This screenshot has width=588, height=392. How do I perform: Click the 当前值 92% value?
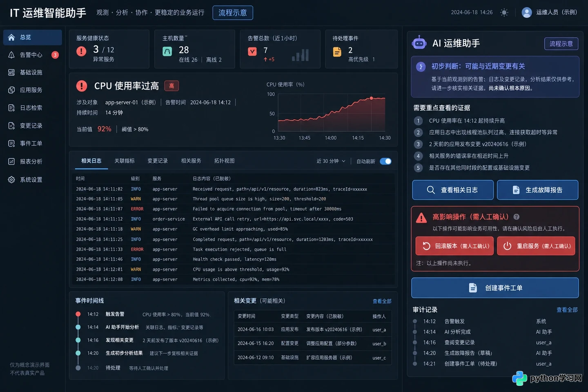[104, 129]
